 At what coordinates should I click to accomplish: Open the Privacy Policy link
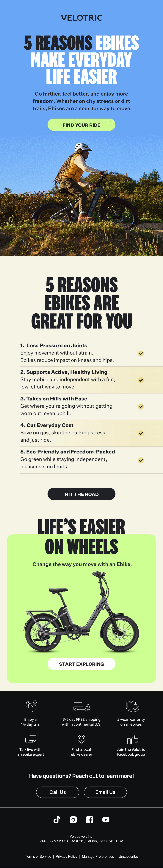click(66, 856)
